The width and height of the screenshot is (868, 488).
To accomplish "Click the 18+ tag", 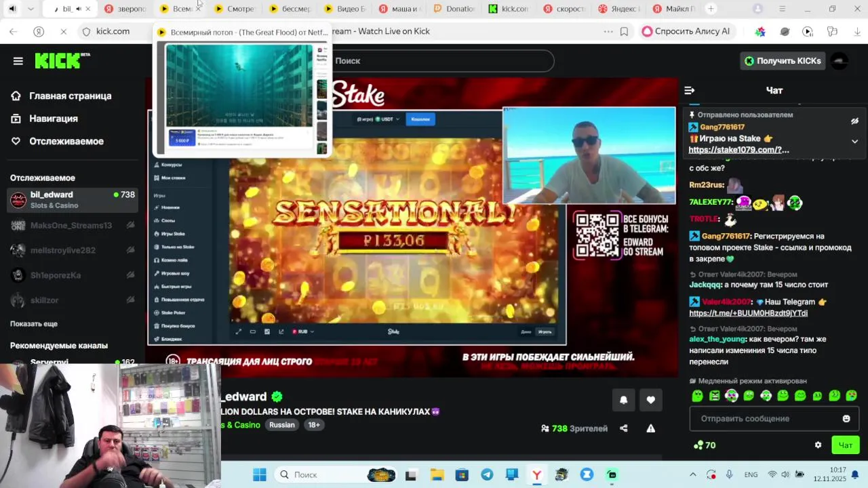I will point(314,425).
